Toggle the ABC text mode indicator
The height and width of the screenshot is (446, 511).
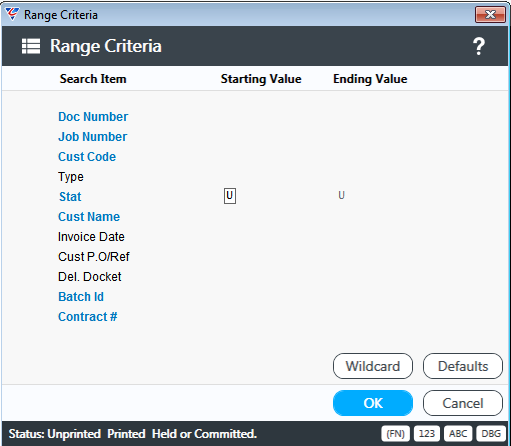(x=458, y=433)
